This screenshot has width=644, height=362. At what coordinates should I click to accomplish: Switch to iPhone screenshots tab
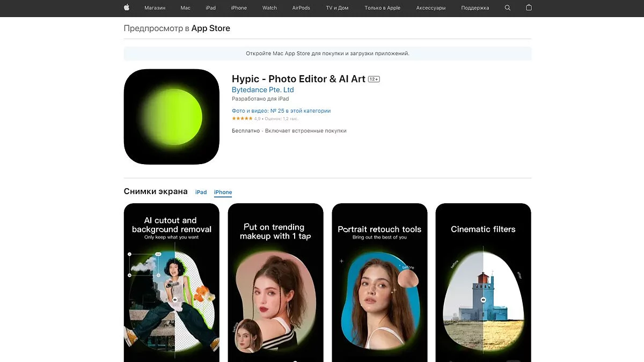click(x=223, y=192)
